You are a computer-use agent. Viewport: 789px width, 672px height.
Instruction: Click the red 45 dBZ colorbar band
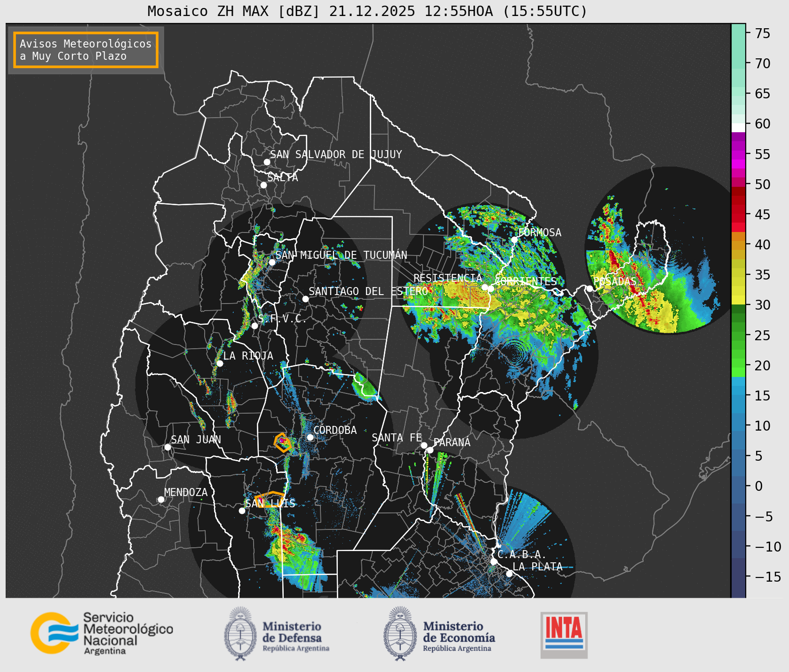738,215
